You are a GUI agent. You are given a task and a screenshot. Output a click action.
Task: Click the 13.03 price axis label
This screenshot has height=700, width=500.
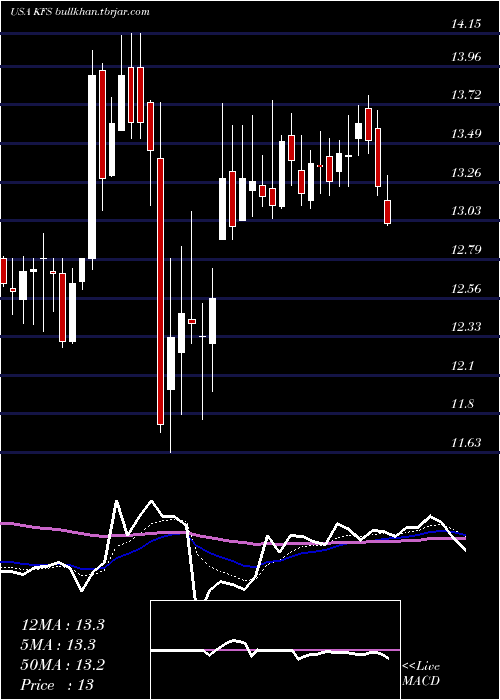pos(467,210)
